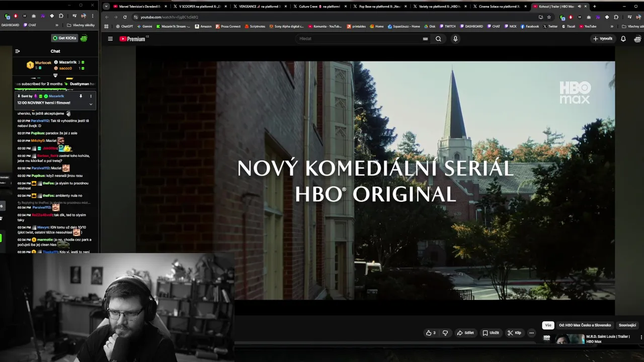Open tab search dropdown arrow
This screenshot has width=644, height=362.
106,7
